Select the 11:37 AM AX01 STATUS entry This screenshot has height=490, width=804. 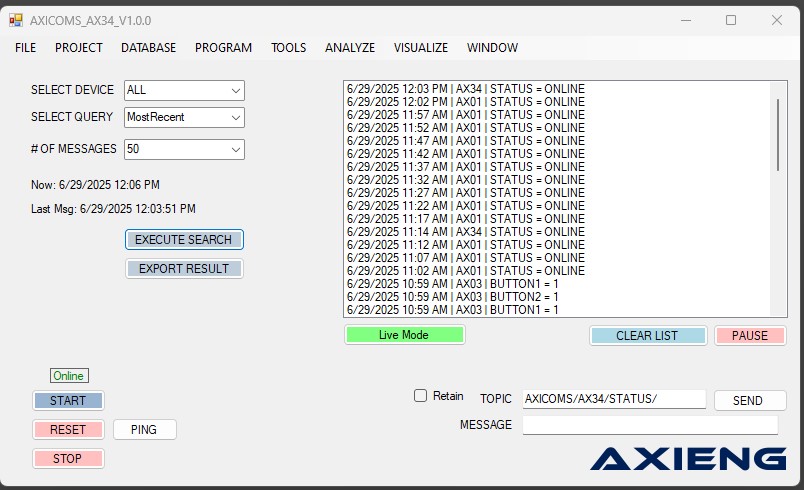[558, 167]
